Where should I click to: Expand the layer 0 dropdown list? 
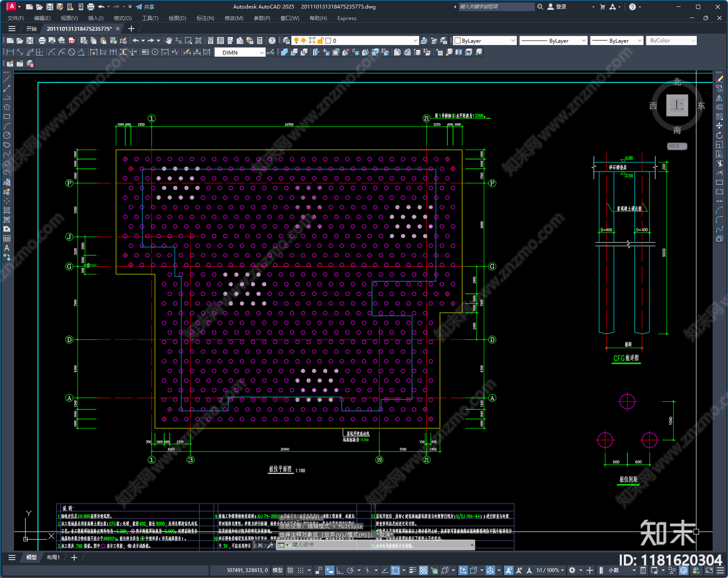[415, 41]
